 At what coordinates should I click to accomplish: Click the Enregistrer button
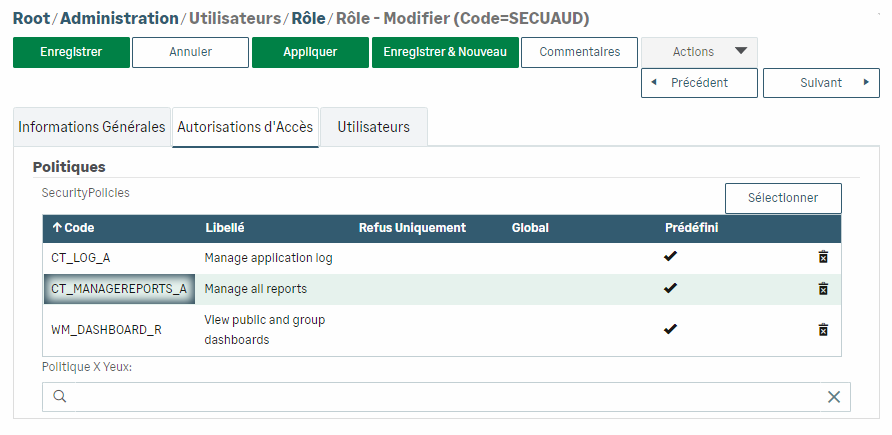coord(71,52)
